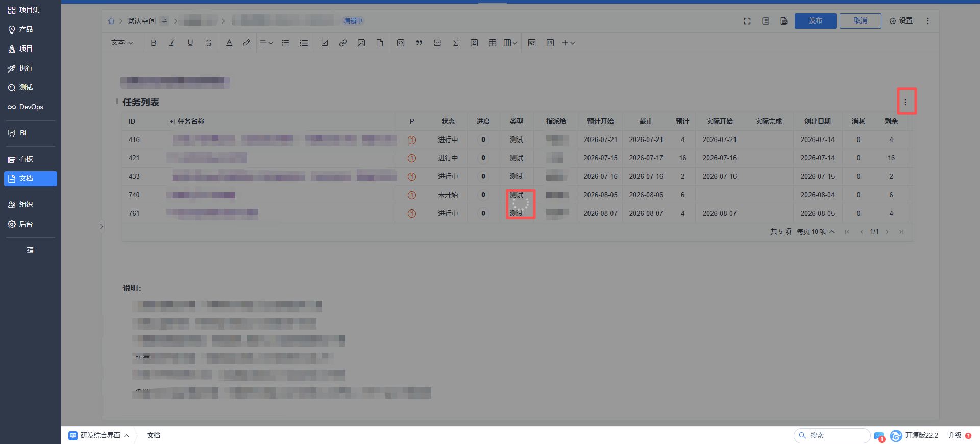Click the 开源版22.2 version label
This screenshot has height=444, width=980.
(921, 435)
